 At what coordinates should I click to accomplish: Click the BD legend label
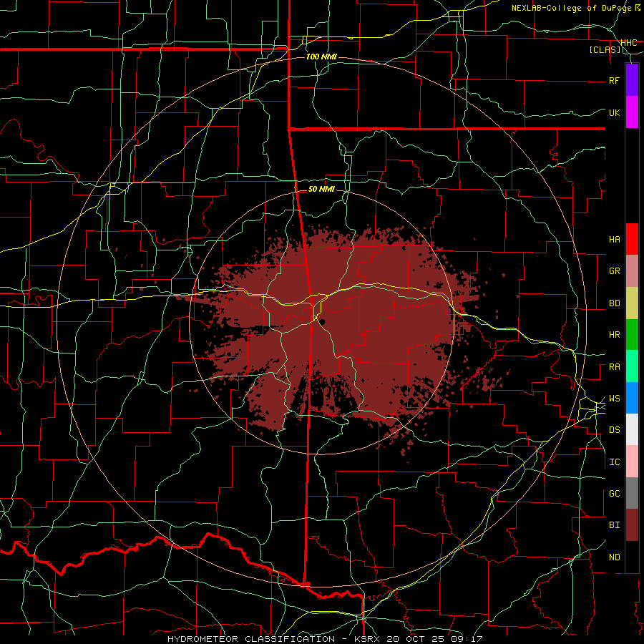615,303
